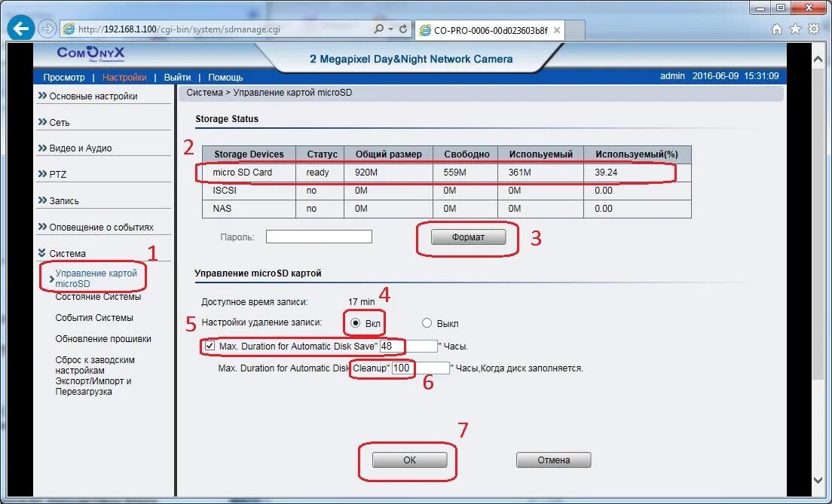
Task: Click the Выйти menu item
Action: coord(177,77)
